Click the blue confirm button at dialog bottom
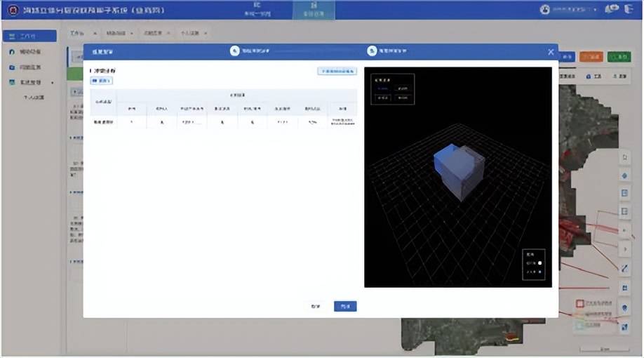The width and height of the screenshot is (644, 358). click(345, 306)
